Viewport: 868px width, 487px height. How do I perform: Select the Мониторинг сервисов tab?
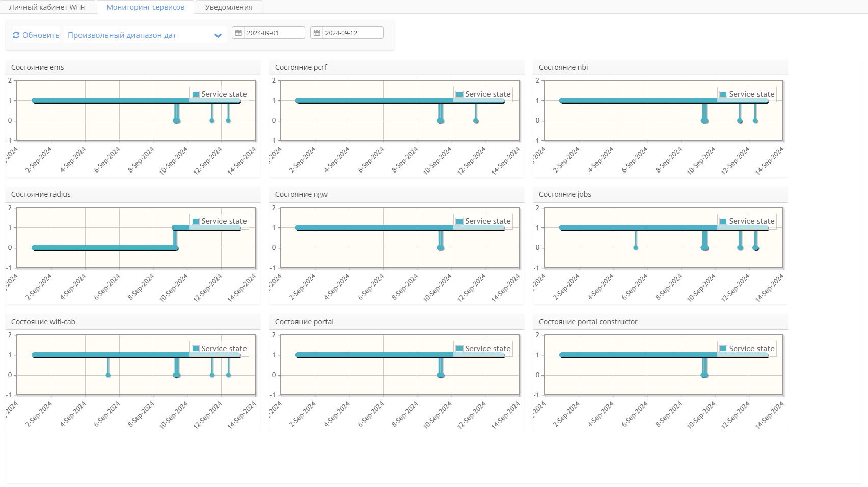[x=145, y=7]
